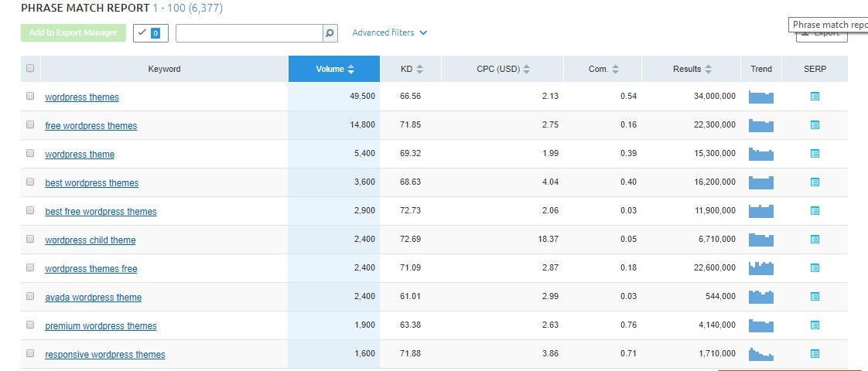Open the premium wordpress themes keyword link

[x=101, y=326]
